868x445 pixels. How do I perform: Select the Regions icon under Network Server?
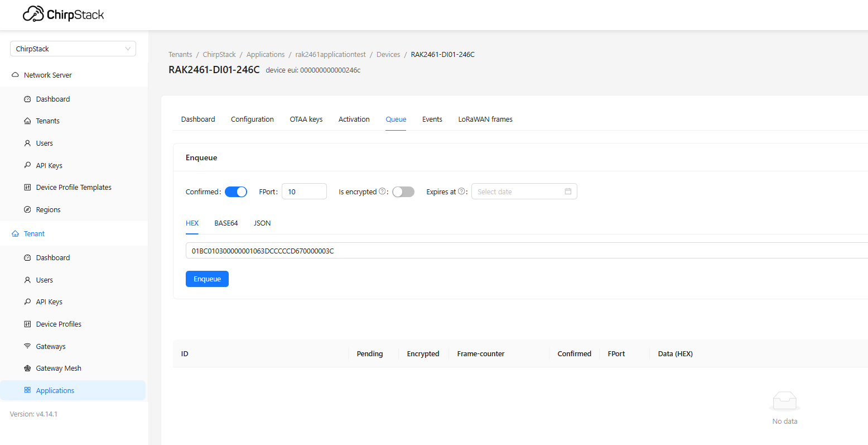coord(27,209)
